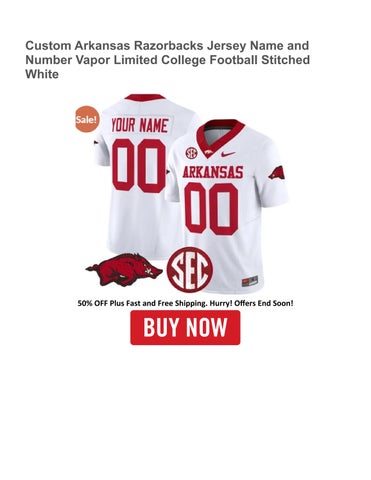The height and width of the screenshot is (480, 371).
Task: Click the 00 number on jersey back
Action: coord(139,166)
